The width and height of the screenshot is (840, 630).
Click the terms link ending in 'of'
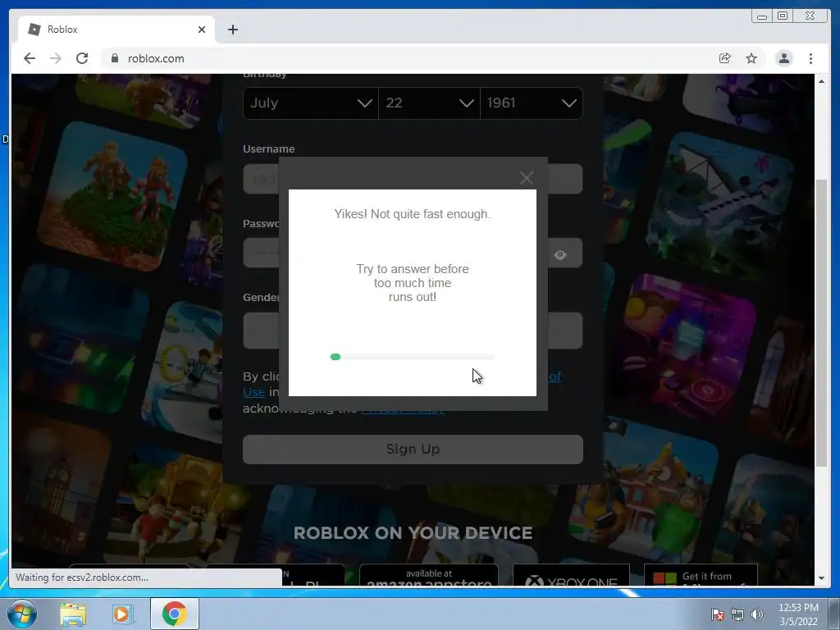555,377
